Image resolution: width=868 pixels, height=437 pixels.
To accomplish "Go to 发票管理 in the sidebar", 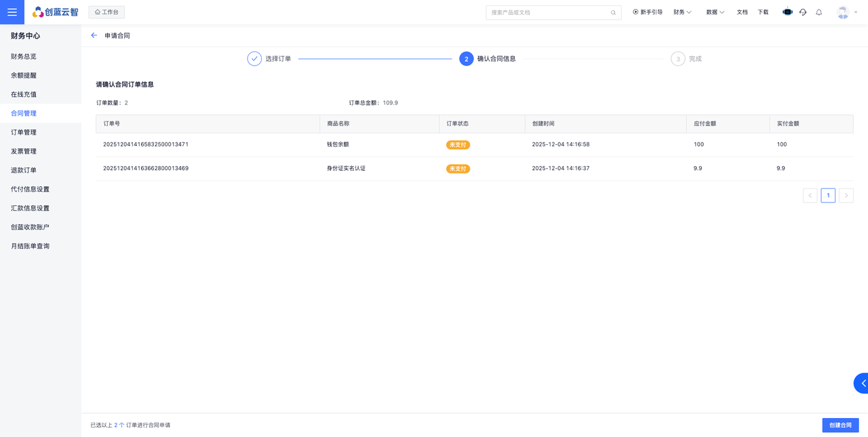I will pos(24,151).
